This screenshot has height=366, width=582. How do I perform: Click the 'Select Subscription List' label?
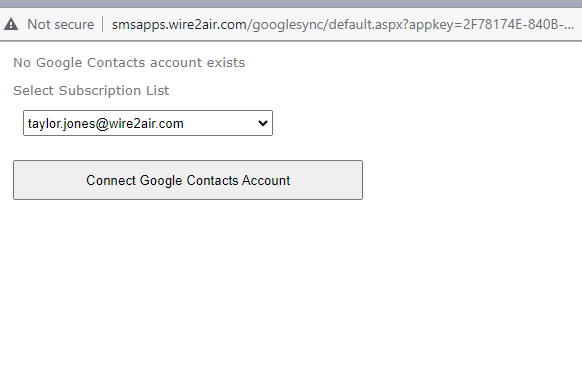[x=91, y=91]
